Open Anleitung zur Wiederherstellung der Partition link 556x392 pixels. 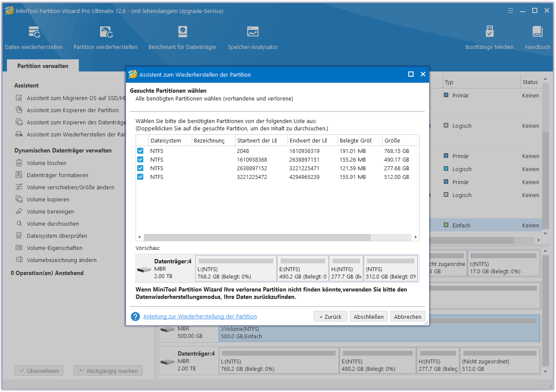tap(200, 317)
